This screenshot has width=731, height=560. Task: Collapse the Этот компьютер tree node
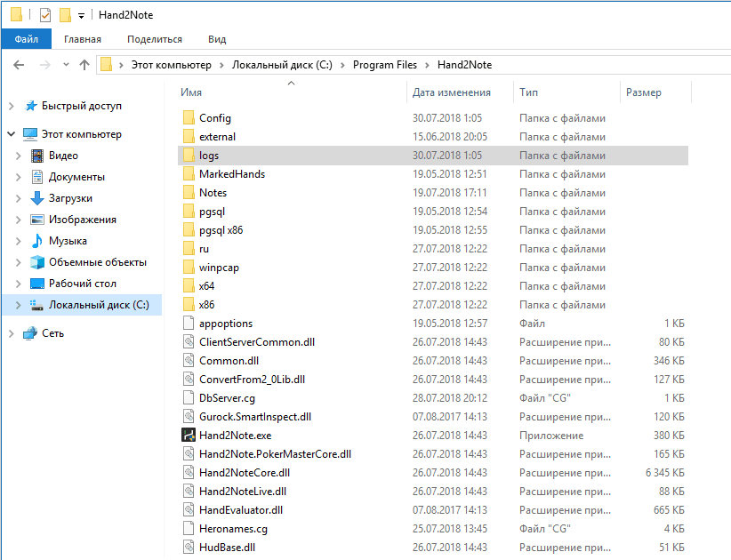click(x=12, y=134)
